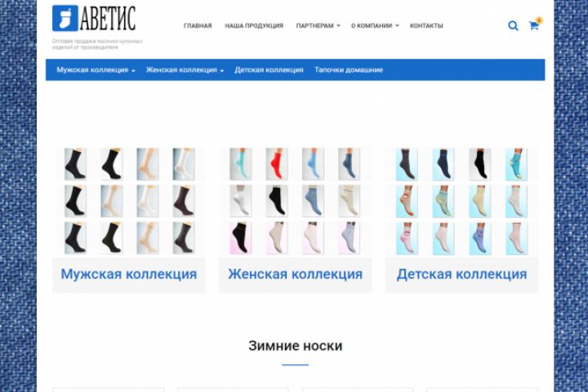
Task: Open Женская коллекция dropdown in blue bar
Action: [x=185, y=69]
